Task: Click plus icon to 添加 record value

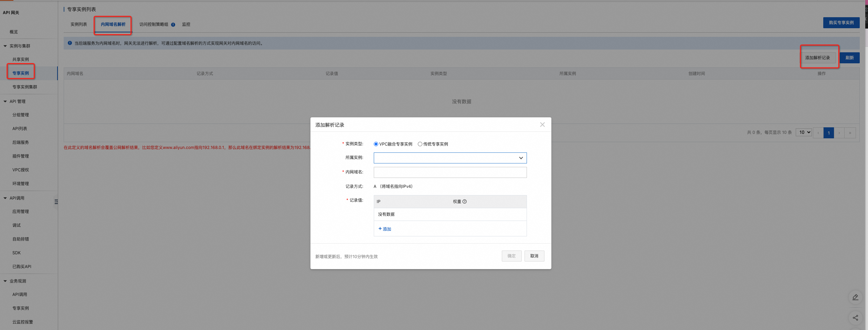Action: click(380, 228)
